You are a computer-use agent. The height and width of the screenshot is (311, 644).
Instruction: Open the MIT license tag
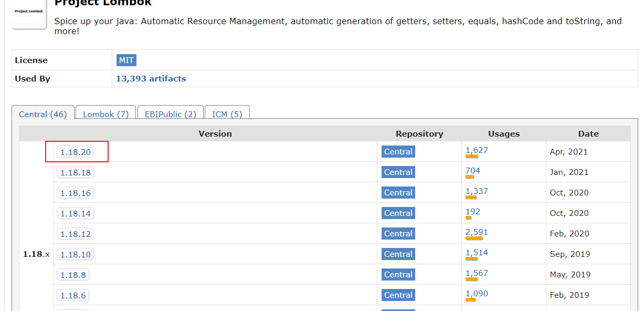[x=126, y=60]
